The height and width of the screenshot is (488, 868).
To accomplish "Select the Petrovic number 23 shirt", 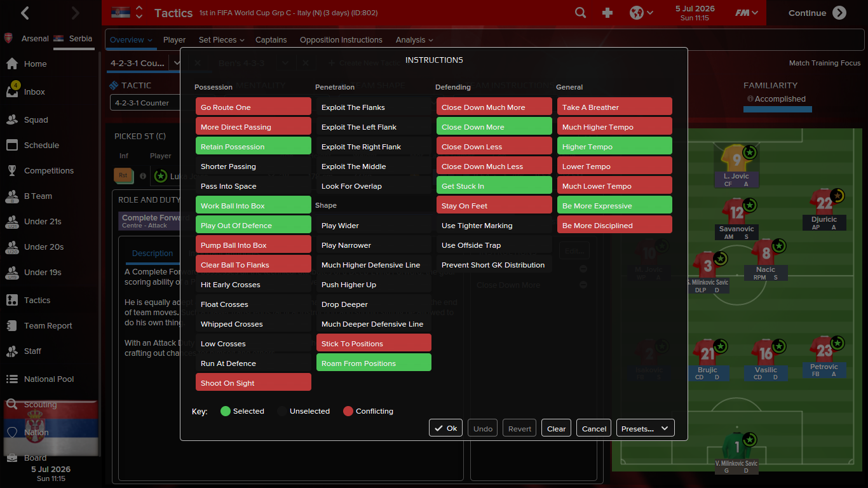I will (824, 349).
